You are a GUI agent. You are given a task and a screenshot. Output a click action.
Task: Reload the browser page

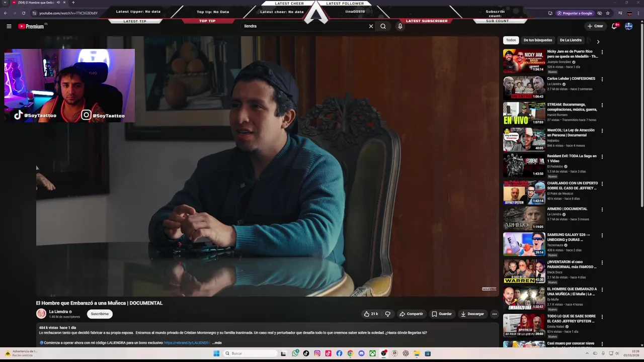[23, 13]
